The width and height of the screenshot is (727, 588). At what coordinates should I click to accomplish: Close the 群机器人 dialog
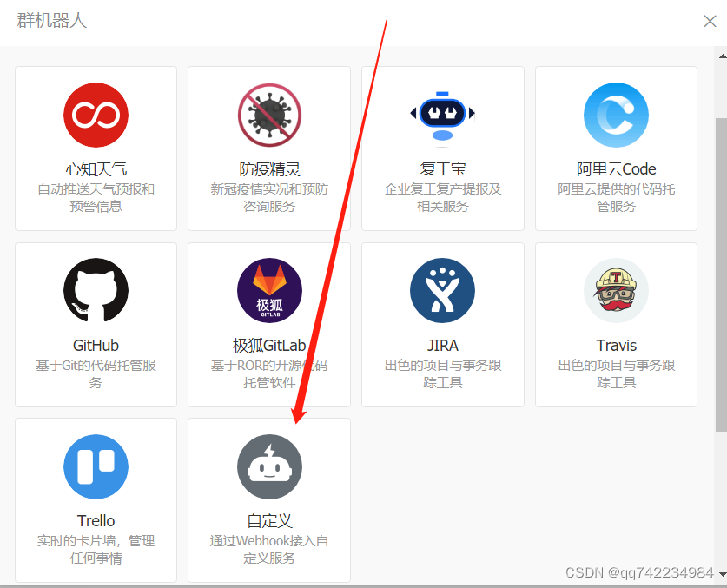click(710, 21)
